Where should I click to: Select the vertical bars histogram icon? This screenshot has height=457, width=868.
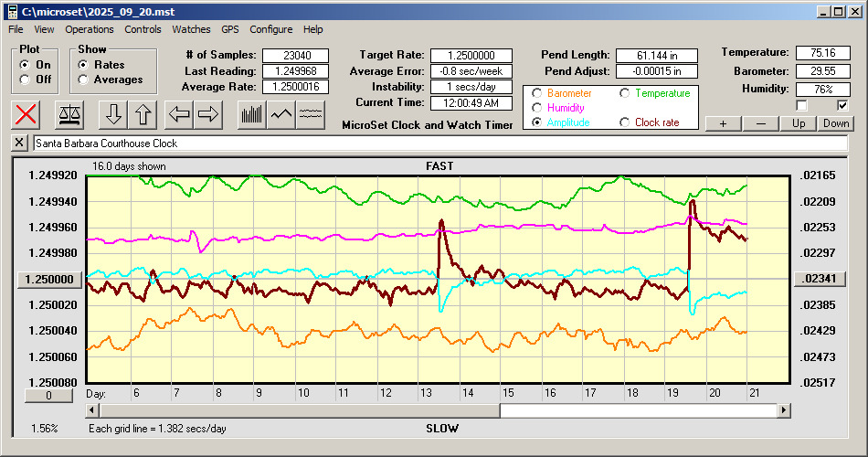252,114
